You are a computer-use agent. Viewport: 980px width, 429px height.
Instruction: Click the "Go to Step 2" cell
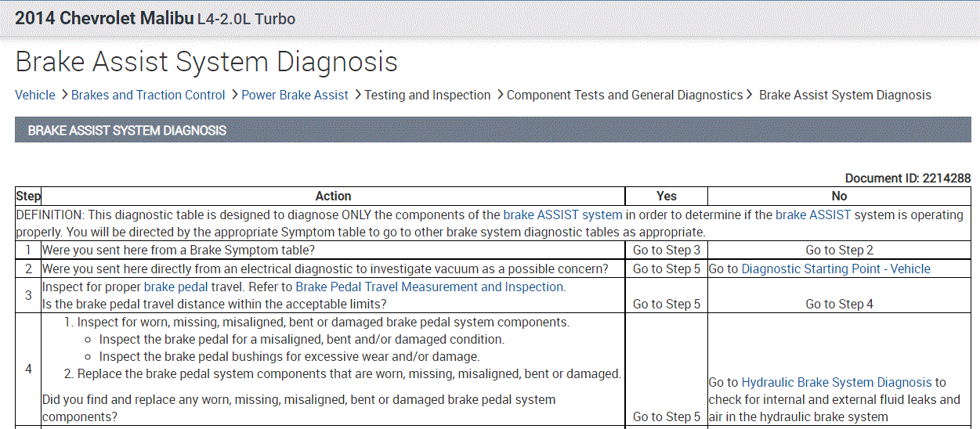pyautogui.click(x=839, y=250)
